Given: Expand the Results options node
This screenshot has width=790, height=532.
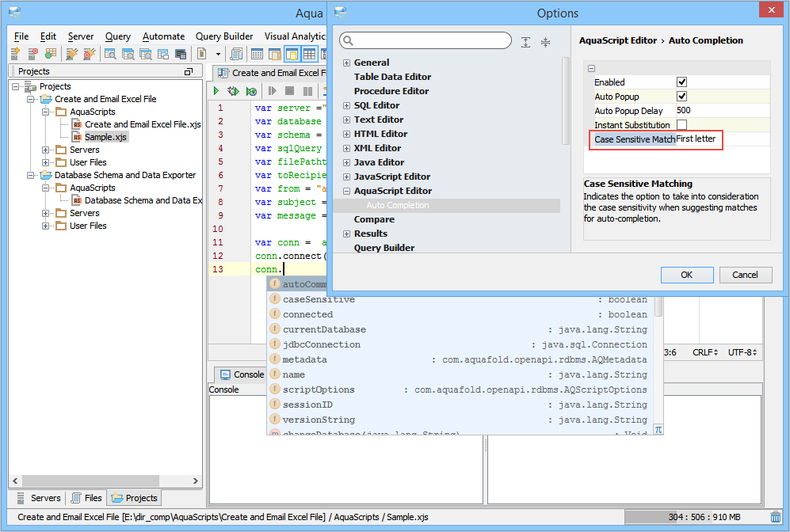Looking at the screenshot, I should tap(346, 234).
